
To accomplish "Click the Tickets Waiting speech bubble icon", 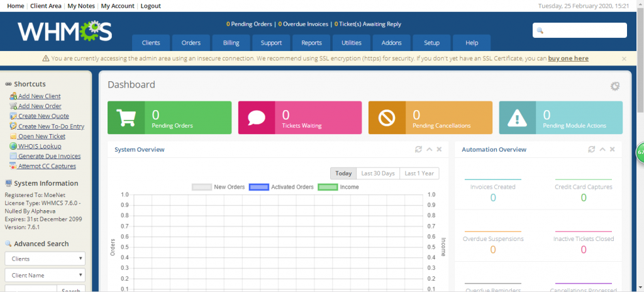I will (x=257, y=118).
